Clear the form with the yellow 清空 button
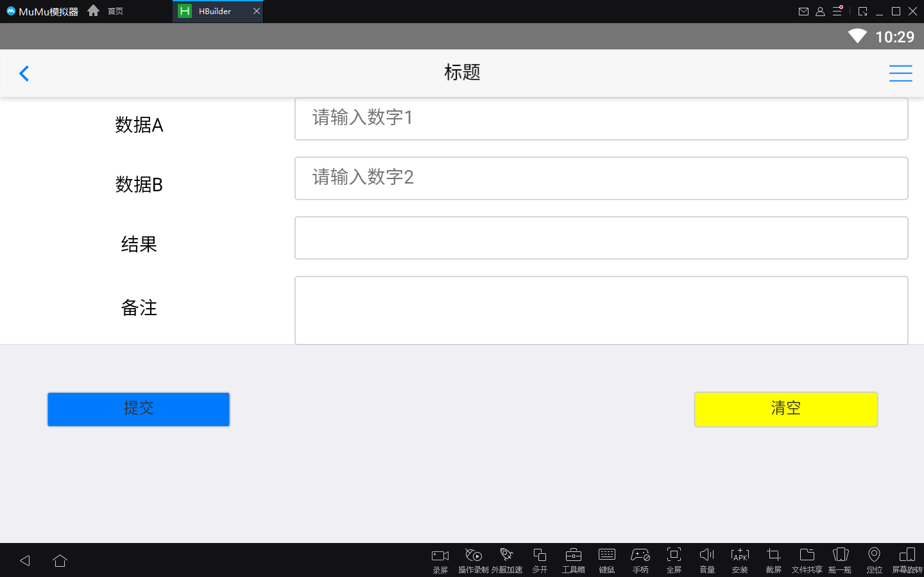This screenshot has height=577, width=924. 785,409
